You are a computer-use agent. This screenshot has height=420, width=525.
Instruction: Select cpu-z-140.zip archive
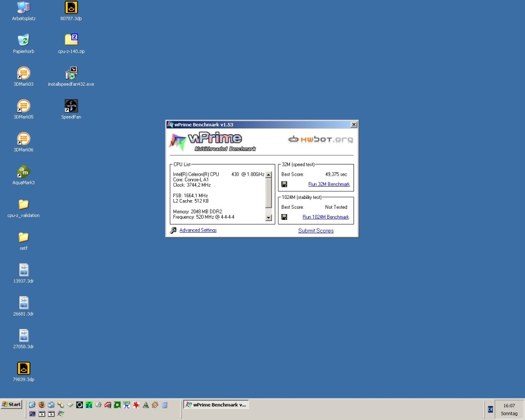tap(71, 44)
